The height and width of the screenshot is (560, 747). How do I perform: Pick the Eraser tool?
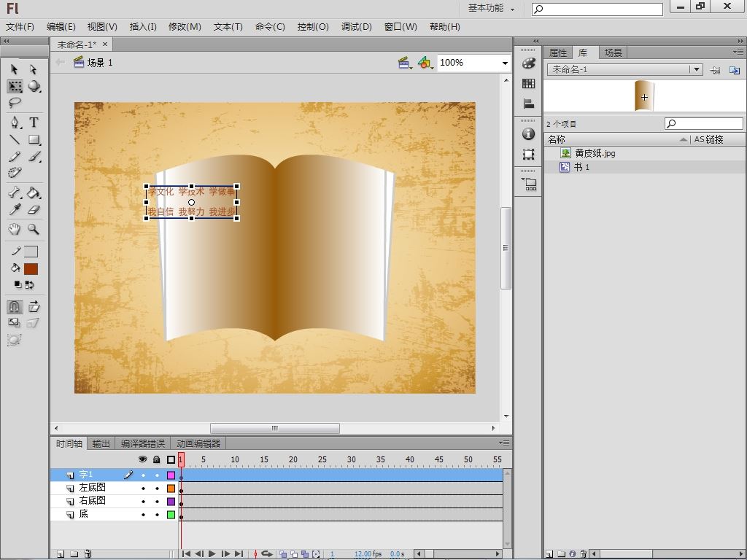[x=34, y=210]
